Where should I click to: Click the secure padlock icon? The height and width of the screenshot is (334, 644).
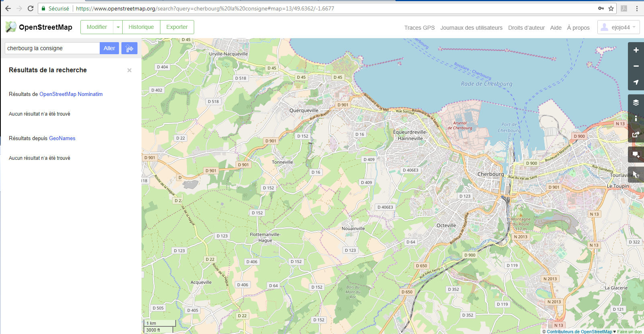point(43,8)
